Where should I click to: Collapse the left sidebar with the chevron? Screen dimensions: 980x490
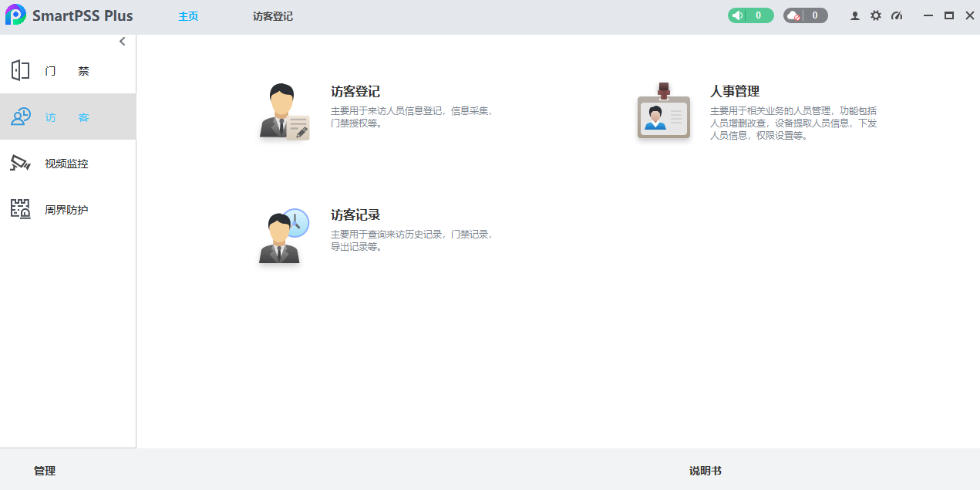tap(122, 41)
